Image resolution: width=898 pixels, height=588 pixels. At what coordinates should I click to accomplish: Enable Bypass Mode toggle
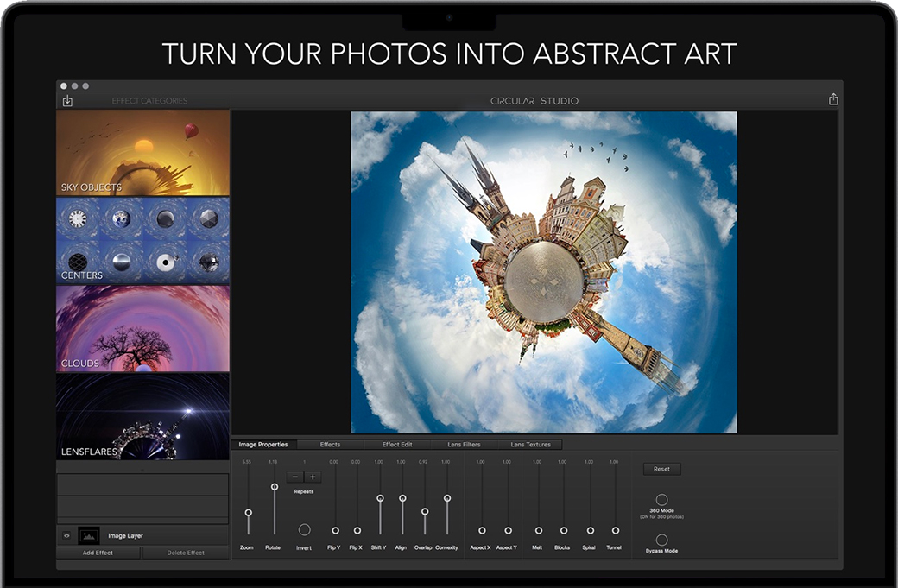[661, 540]
